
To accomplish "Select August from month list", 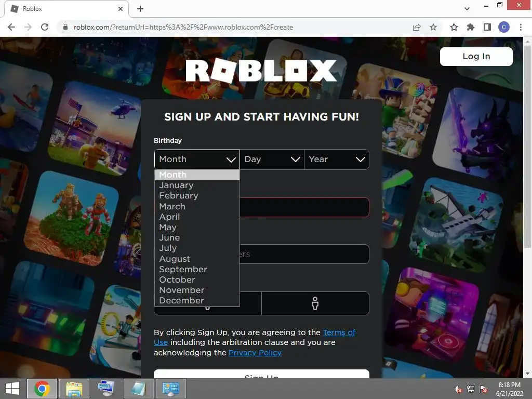I will (197, 259).
